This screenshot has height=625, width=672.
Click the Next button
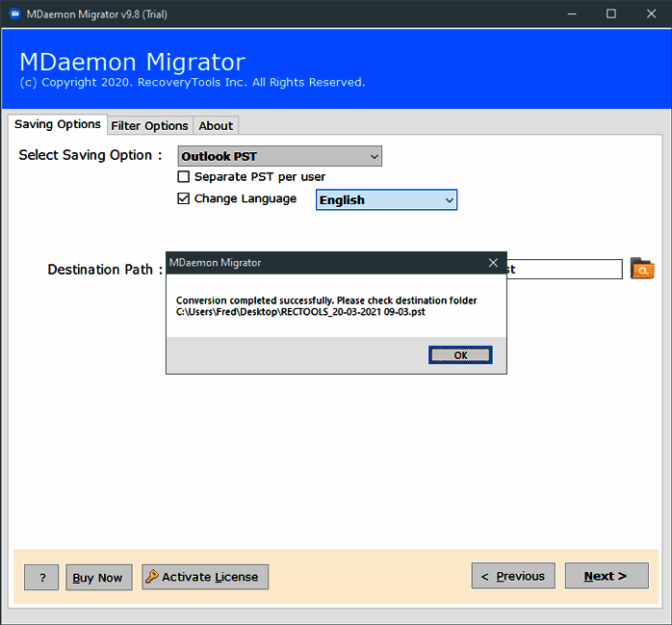[606, 576]
